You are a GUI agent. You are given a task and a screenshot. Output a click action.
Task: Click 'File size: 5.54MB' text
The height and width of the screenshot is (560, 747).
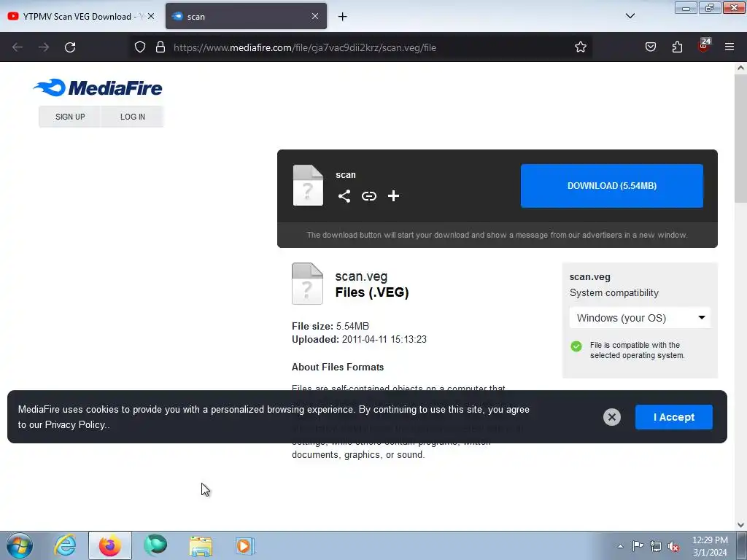coord(330,326)
